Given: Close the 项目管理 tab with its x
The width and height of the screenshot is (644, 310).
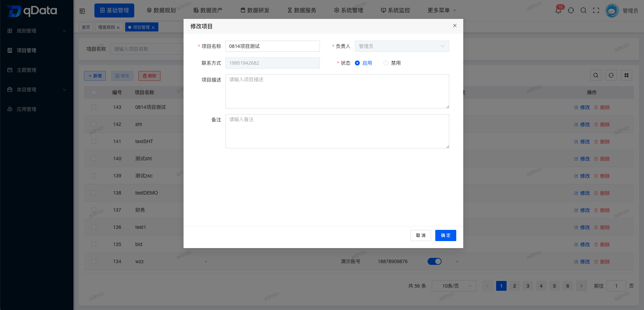Looking at the screenshot, I should [153, 28].
